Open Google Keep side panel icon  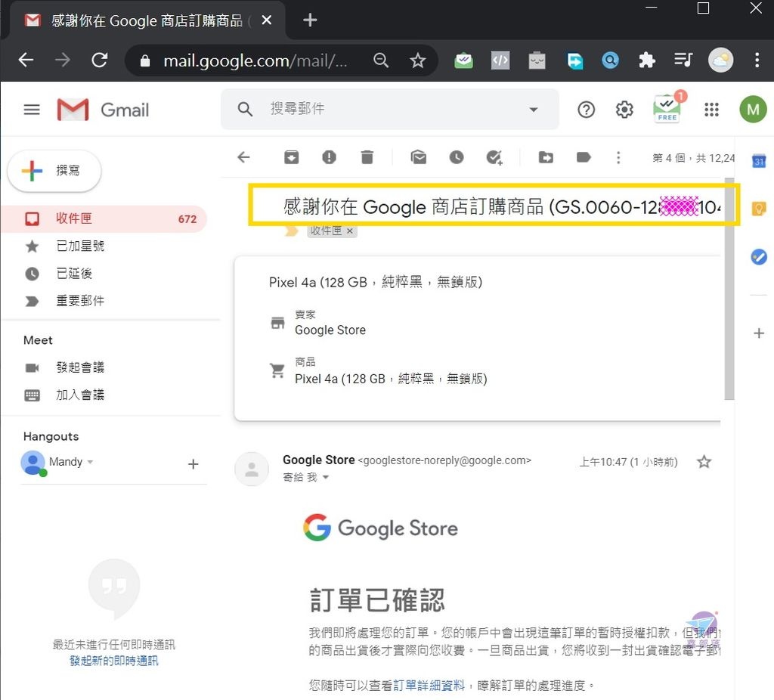click(x=759, y=209)
